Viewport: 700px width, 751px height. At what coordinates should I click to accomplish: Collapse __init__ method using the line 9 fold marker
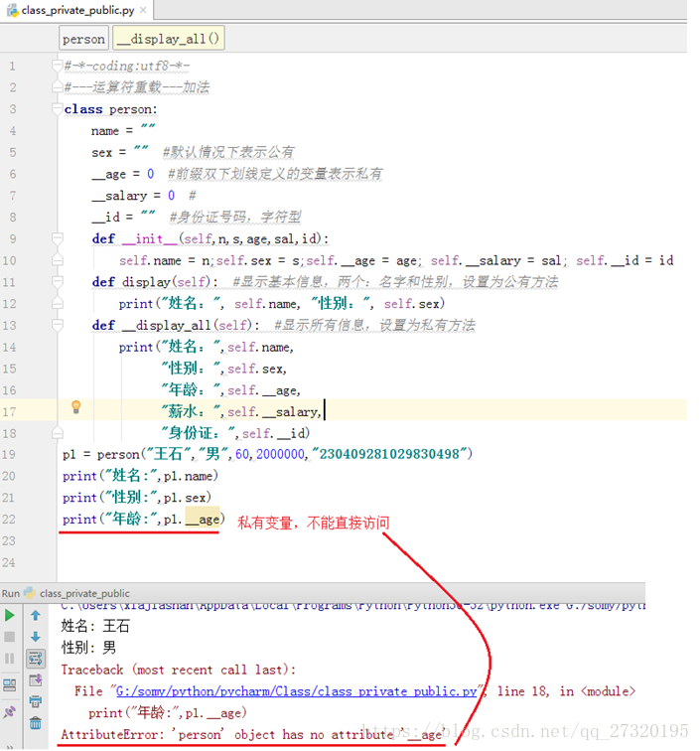(x=57, y=238)
